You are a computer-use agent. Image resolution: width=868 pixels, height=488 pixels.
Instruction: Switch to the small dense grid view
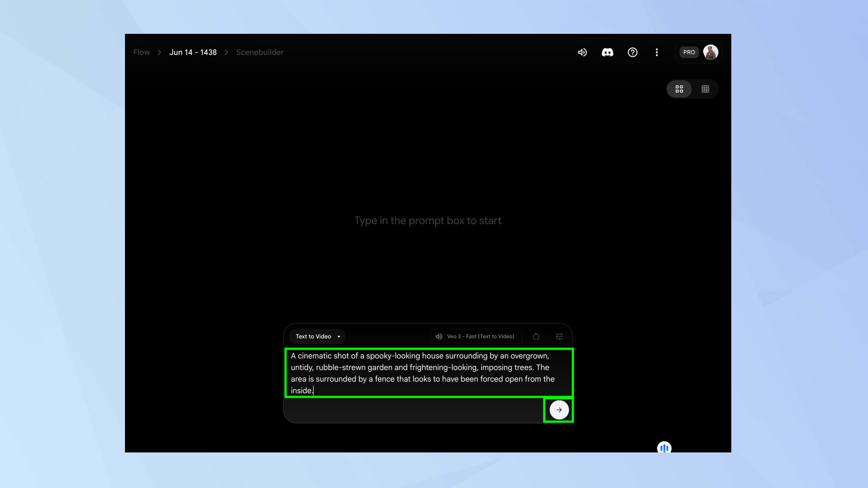click(x=705, y=89)
